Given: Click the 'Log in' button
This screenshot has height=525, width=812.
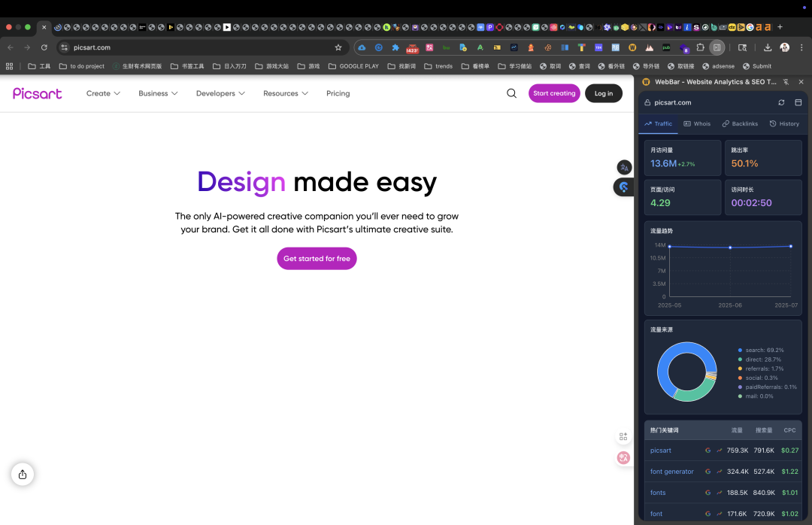Looking at the screenshot, I should (x=603, y=93).
